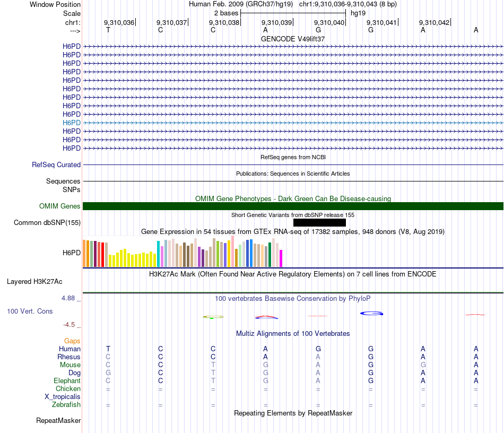Click the chr1:9,310,036-9,310,043 (8 bp) header text
Image resolution: width=504 pixels, height=433 pixels.
(348, 4)
